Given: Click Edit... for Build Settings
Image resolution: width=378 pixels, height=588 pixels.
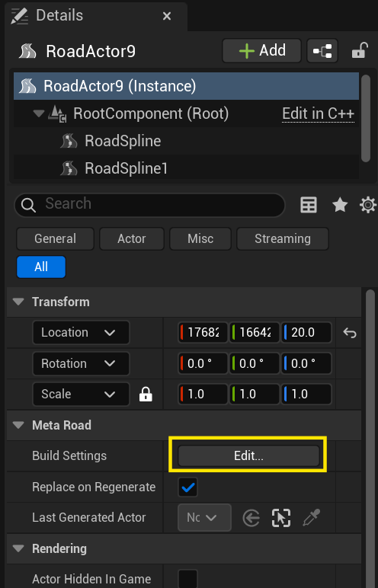Looking at the screenshot, I should click(x=248, y=455).
